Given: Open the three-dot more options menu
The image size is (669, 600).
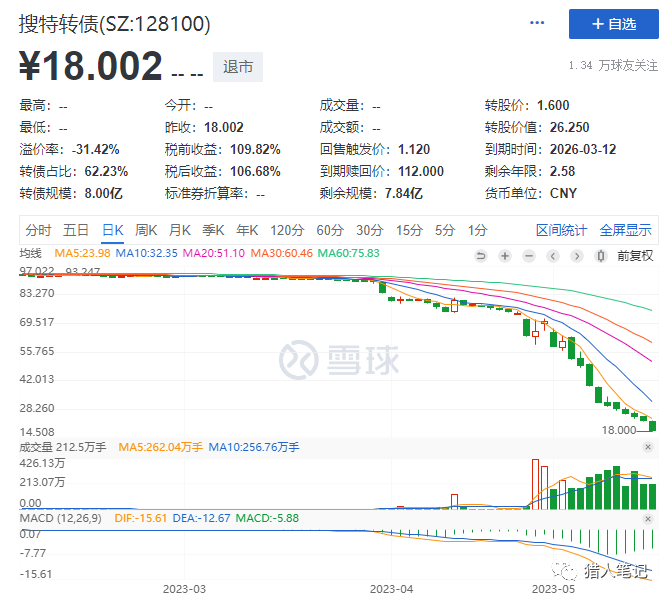Looking at the screenshot, I should click(537, 23).
